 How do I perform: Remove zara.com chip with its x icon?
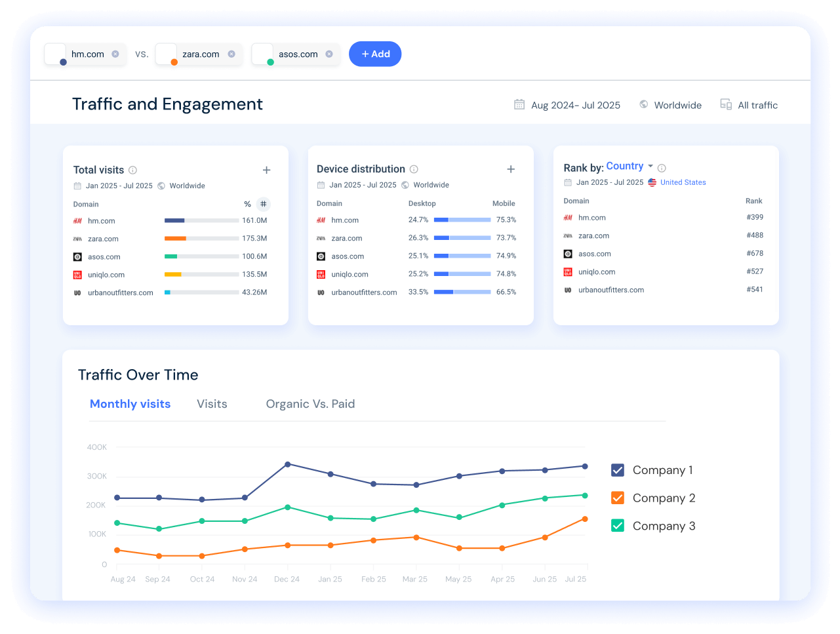pos(231,54)
